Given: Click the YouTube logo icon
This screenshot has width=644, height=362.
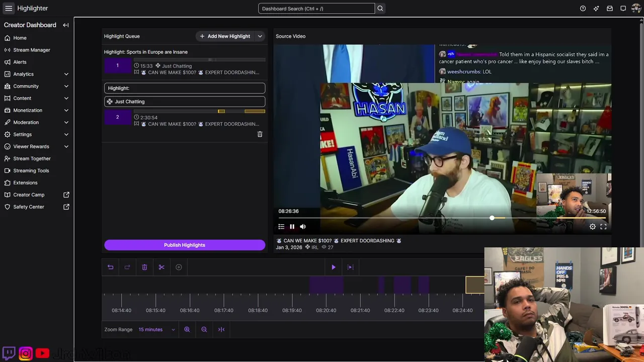Looking at the screenshot, I should [43, 353].
